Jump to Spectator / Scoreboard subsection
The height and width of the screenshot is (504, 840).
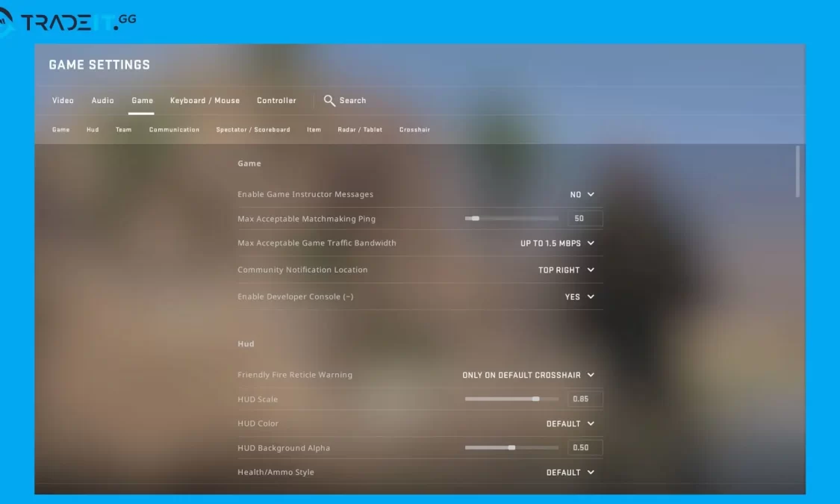[x=253, y=130]
